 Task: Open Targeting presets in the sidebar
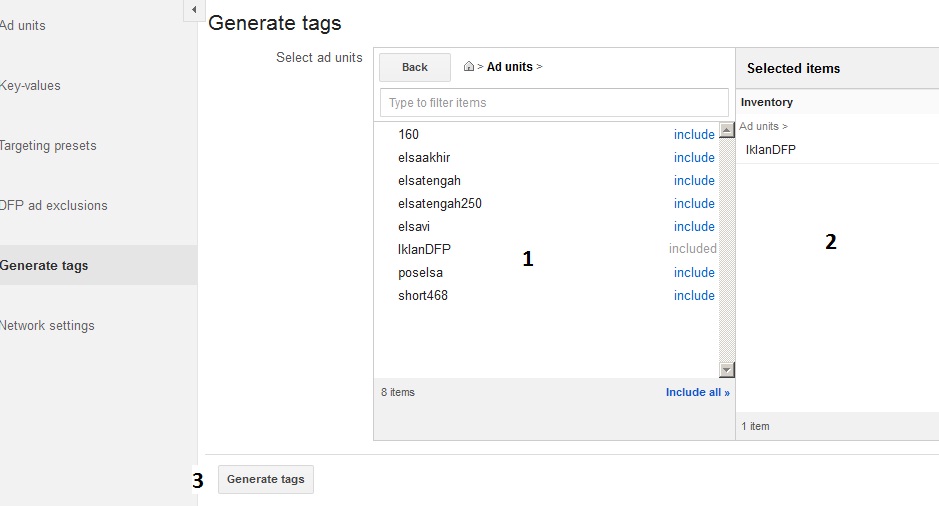pos(48,146)
